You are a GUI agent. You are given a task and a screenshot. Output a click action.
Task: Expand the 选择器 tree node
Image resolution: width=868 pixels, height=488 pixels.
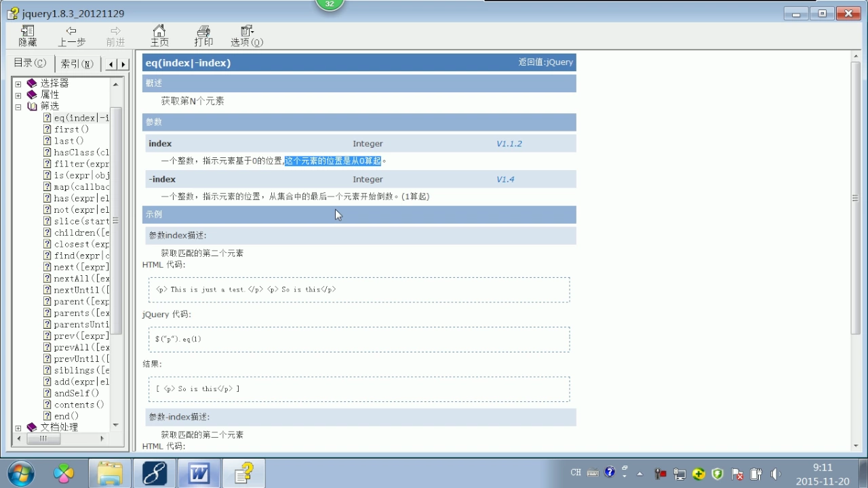pyautogui.click(x=18, y=83)
